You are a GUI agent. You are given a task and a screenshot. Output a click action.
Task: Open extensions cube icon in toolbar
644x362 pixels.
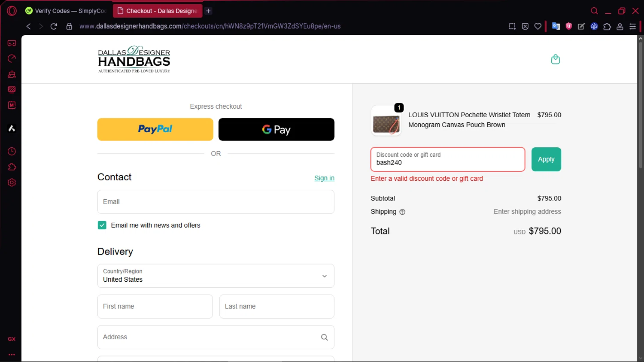pyautogui.click(x=607, y=26)
